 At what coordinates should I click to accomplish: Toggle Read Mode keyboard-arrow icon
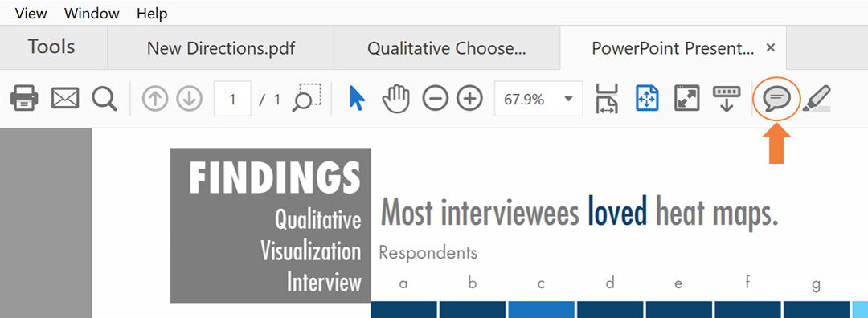point(725,99)
